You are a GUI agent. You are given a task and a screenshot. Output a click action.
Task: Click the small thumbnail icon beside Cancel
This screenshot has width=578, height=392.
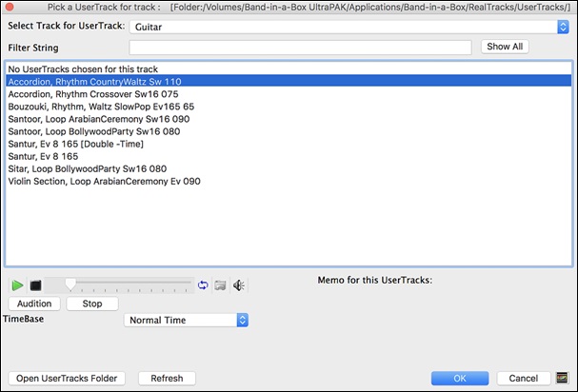click(561, 378)
